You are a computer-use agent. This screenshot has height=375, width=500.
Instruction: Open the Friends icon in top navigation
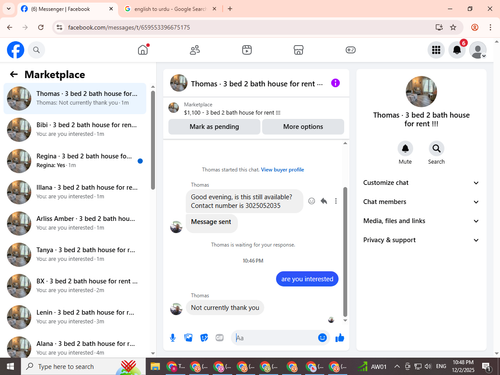click(195, 50)
